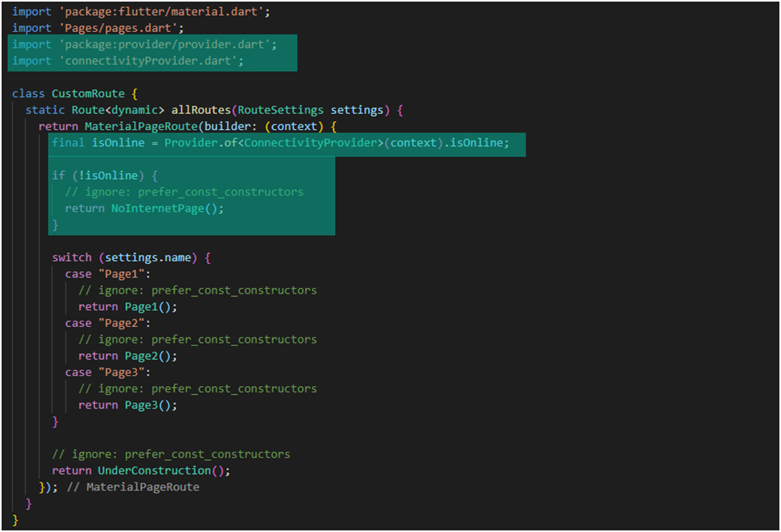
Task: Click the 'return NoInternetPage();' statement
Action: pos(144,208)
